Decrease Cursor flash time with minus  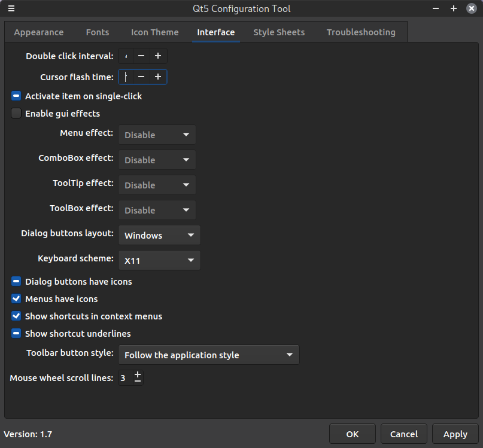click(x=141, y=77)
